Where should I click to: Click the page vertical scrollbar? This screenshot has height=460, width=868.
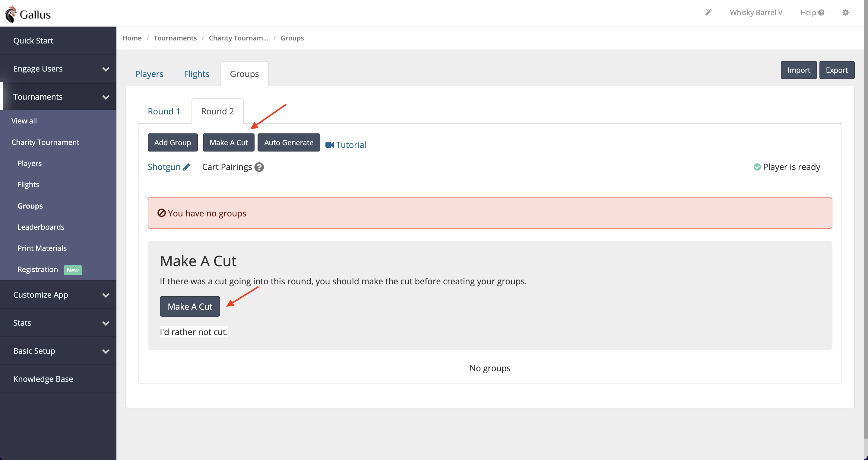866,219
